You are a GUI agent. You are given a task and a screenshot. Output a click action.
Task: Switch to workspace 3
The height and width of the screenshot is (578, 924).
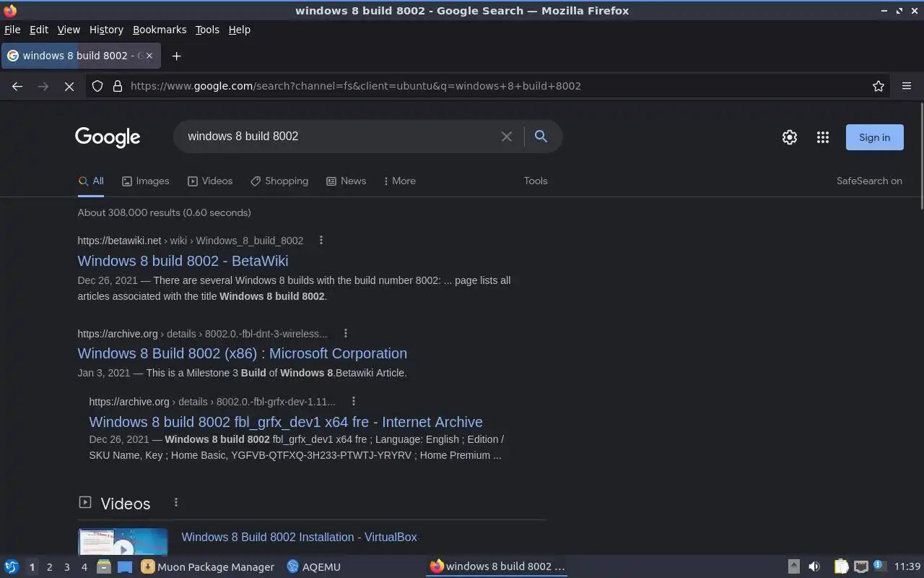pyautogui.click(x=66, y=567)
